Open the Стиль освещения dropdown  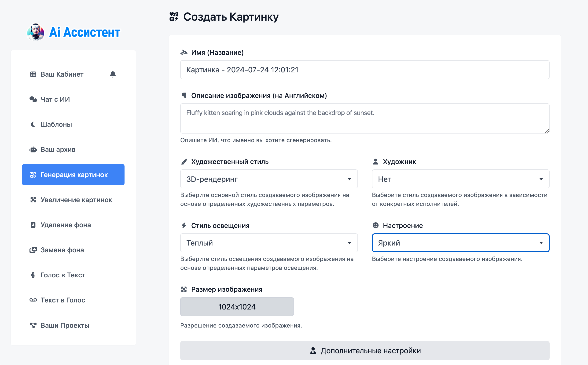pos(269,243)
